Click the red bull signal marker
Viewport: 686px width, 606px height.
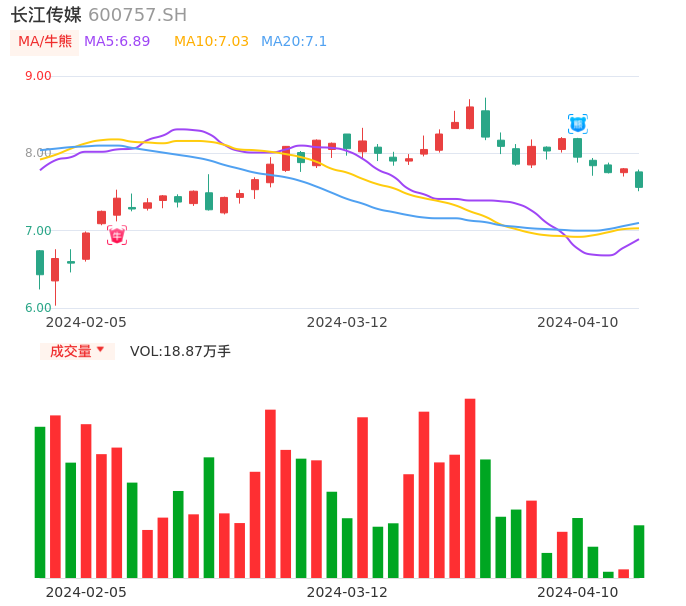tap(117, 235)
